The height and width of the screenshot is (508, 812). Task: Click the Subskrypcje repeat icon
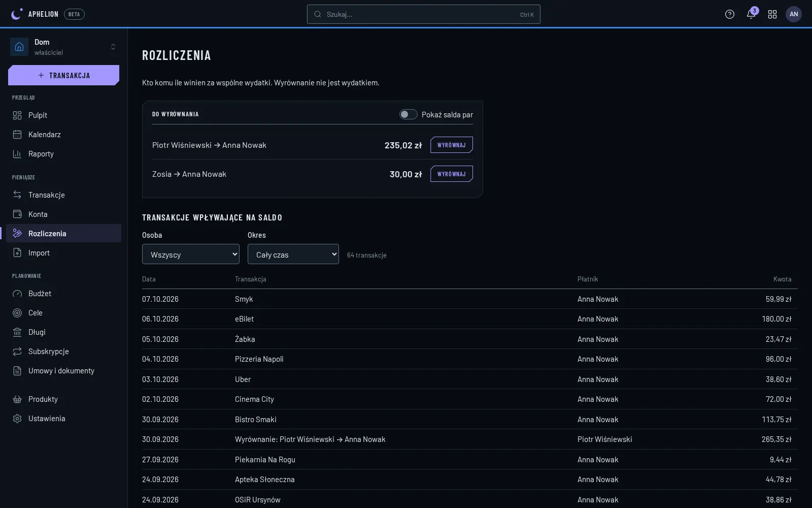click(x=17, y=352)
